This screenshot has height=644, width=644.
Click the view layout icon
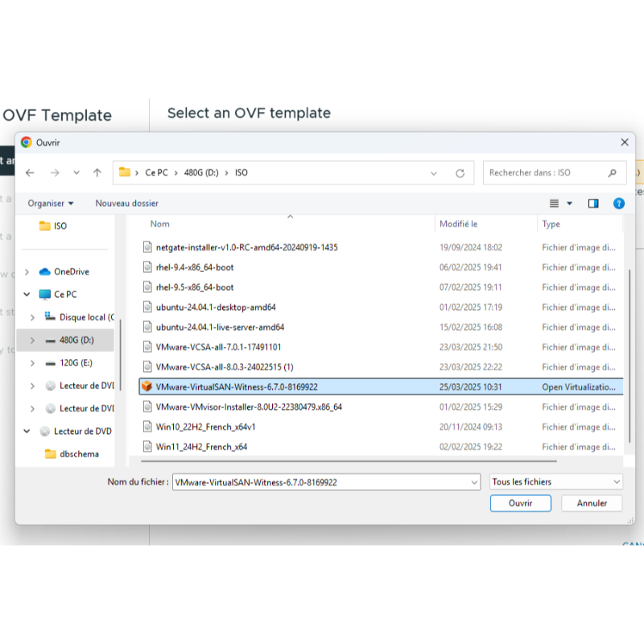pos(554,204)
